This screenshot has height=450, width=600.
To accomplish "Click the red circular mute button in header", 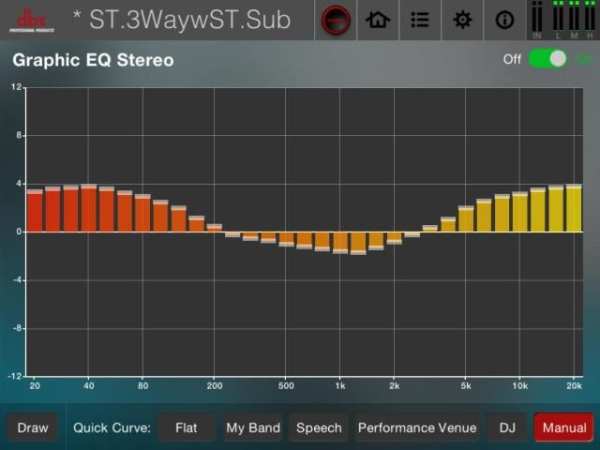I will 336,20.
